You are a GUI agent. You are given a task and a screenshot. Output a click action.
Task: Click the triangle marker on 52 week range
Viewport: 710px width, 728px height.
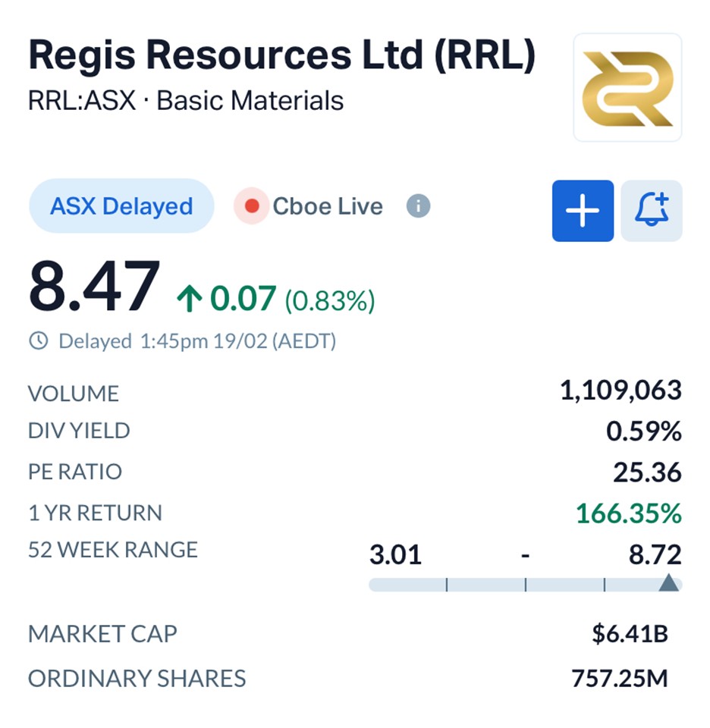pos(668,582)
